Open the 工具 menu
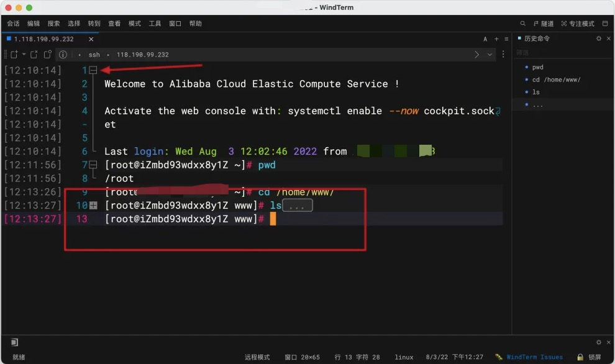Image resolution: width=615 pixels, height=364 pixels. point(155,24)
